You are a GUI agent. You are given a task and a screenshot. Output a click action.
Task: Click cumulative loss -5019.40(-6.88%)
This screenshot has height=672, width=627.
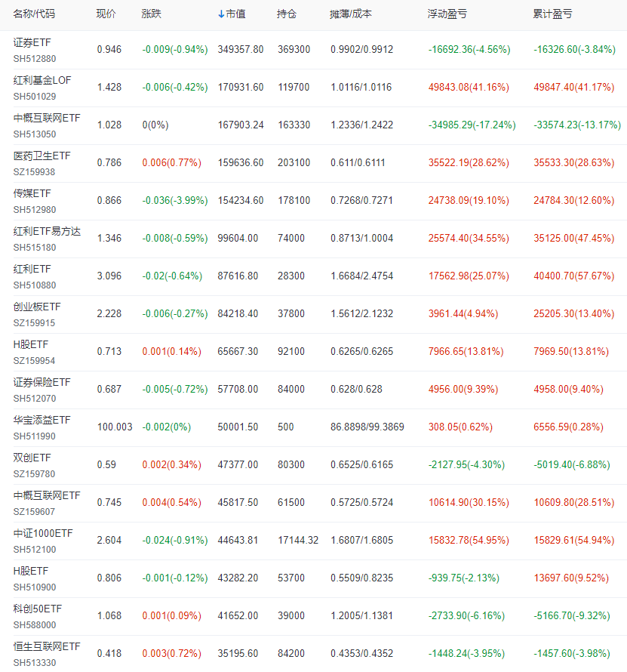pyautogui.click(x=572, y=464)
